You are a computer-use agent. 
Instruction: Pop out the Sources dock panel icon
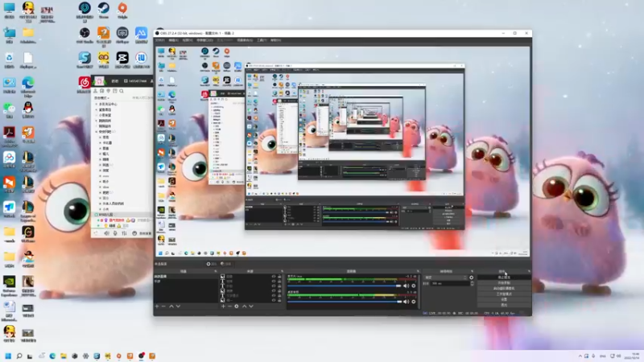point(282,271)
